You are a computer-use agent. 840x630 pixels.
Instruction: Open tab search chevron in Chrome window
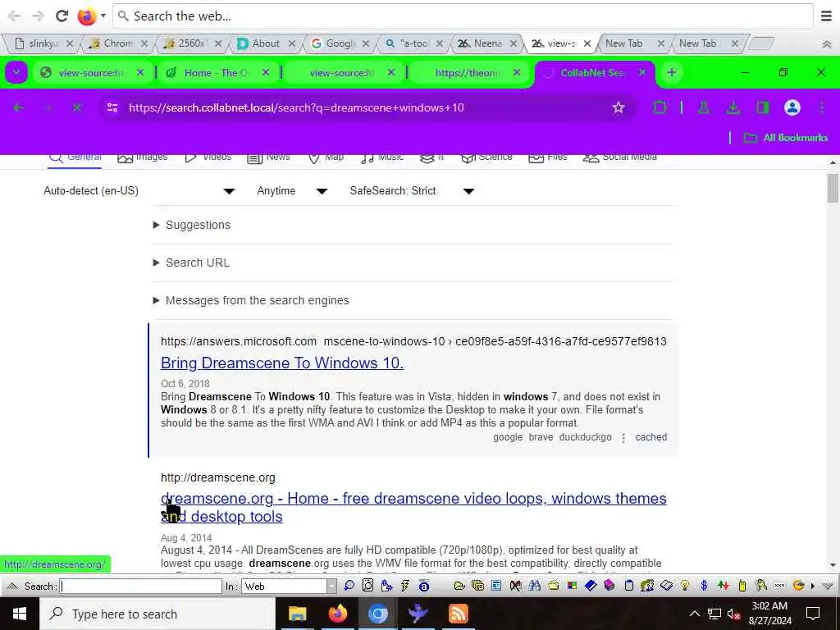(x=16, y=72)
